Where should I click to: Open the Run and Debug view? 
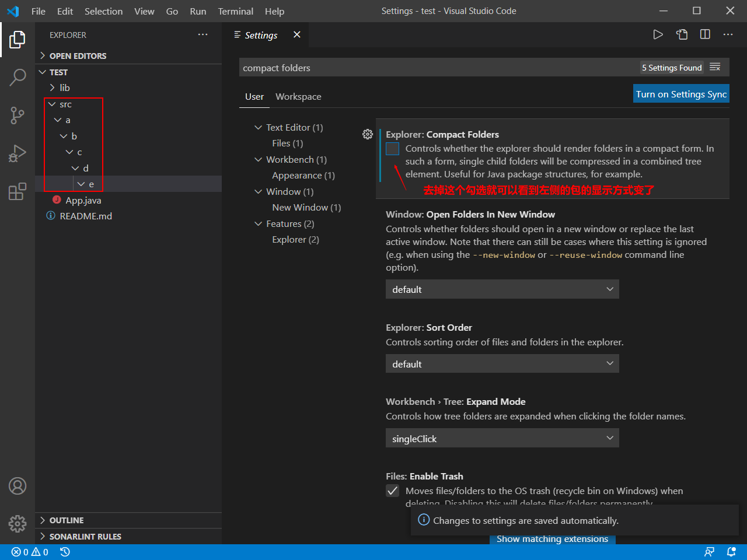coord(18,153)
